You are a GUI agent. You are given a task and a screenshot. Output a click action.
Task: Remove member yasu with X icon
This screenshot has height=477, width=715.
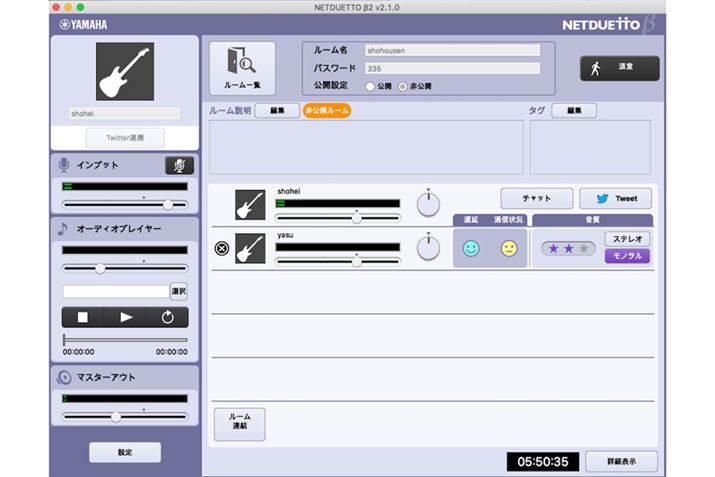[x=222, y=249]
